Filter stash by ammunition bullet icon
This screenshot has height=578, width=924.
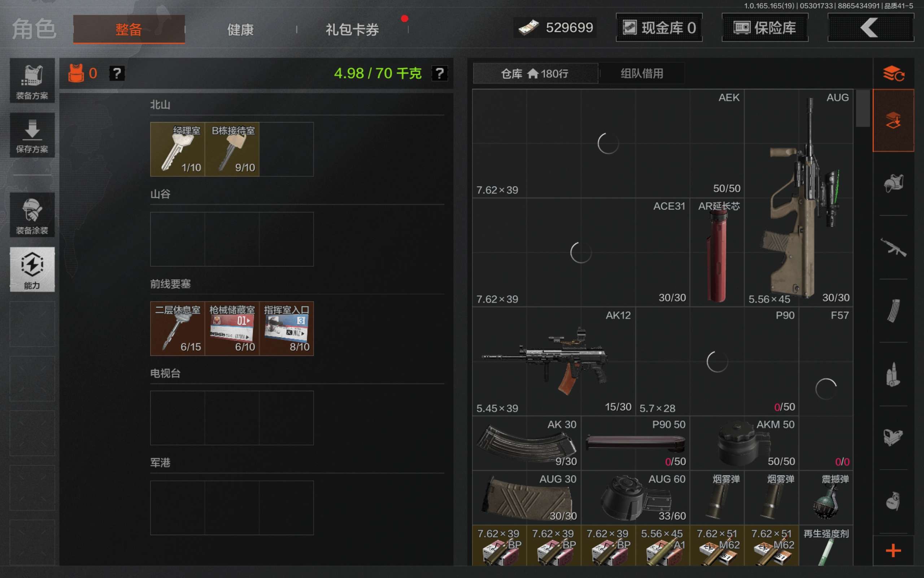pos(893,374)
